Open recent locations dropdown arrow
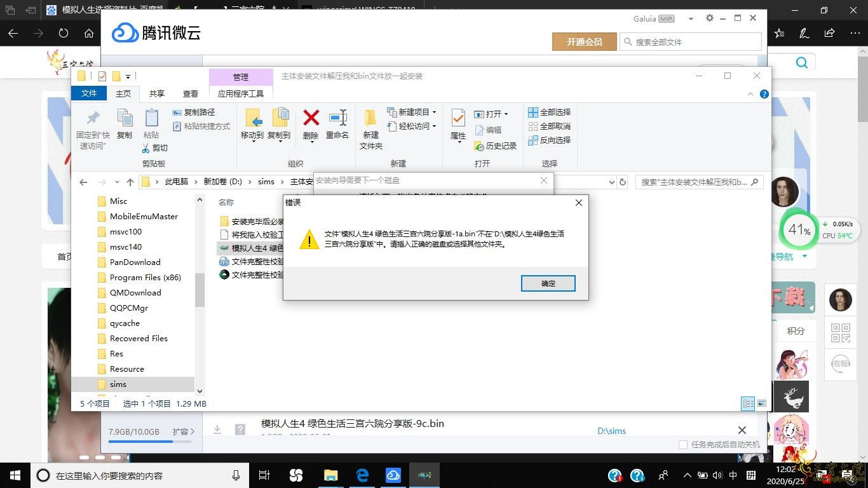The image size is (868, 488). coord(116,182)
